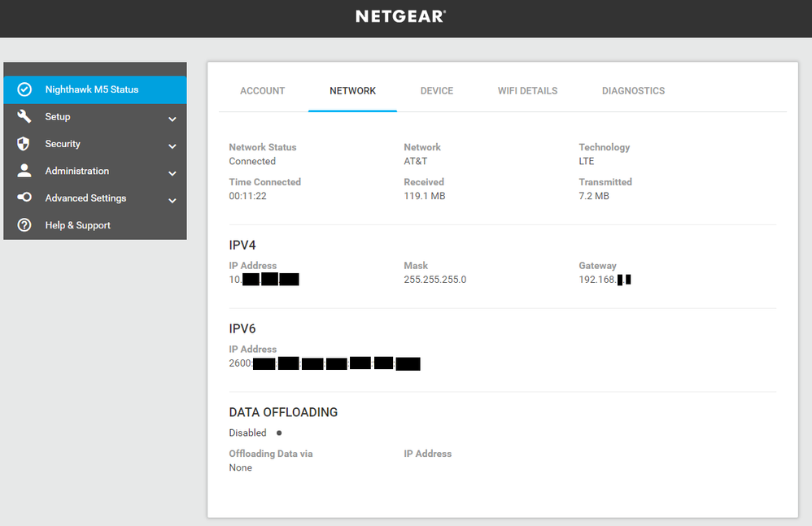Image resolution: width=812 pixels, height=526 pixels.
Task: Open the Setup menu item
Action: pyautogui.click(x=95, y=117)
